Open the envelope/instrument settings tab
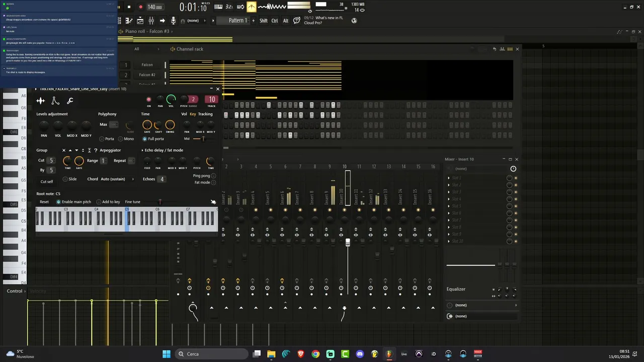This screenshot has height=362, width=644. click(55, 101)
